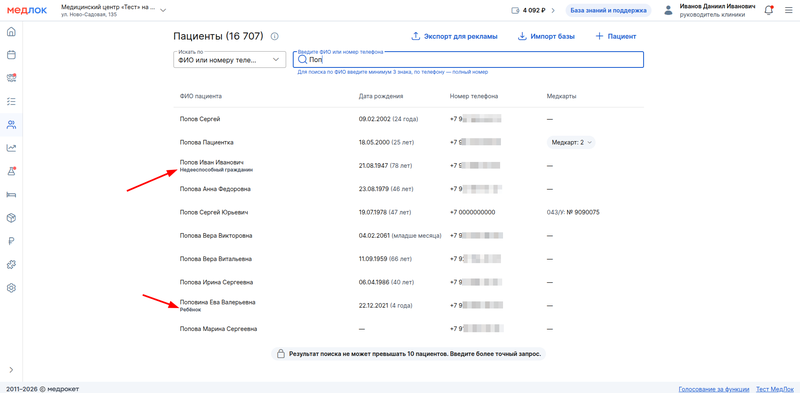Click Импорт базы button
The width and height of the screenshot is (800, 393).
pos(546,36)
